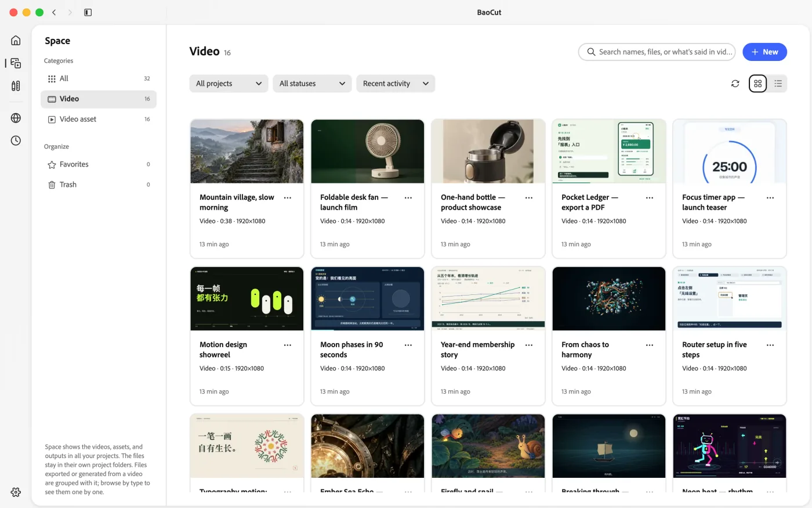Open the Pocket Ledger thumbnail
The height and width of the screenshot is (508, 812).
(x=609, y=152)
